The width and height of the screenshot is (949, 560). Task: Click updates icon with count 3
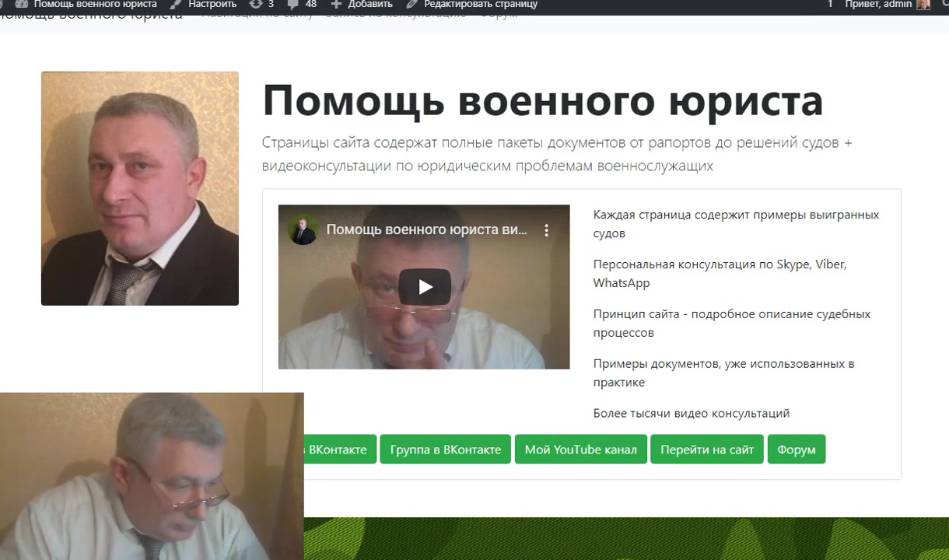point(261,5)
